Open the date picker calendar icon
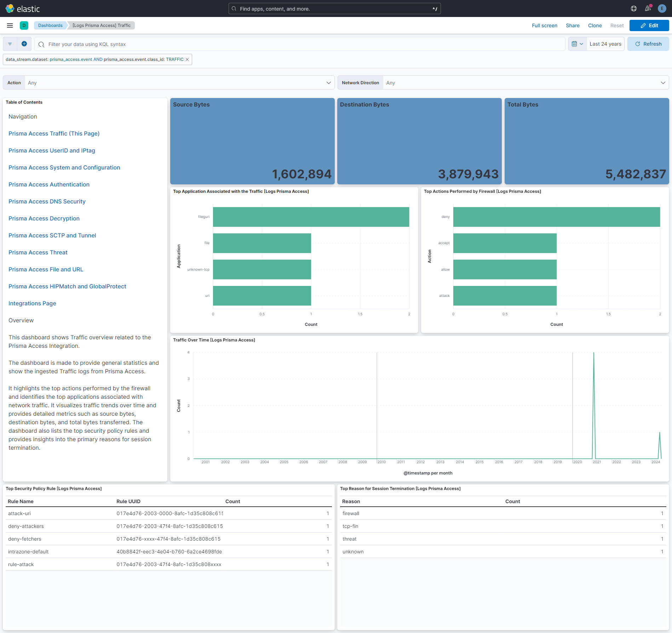This screenshot has height=633, width=672. [575, 44]
